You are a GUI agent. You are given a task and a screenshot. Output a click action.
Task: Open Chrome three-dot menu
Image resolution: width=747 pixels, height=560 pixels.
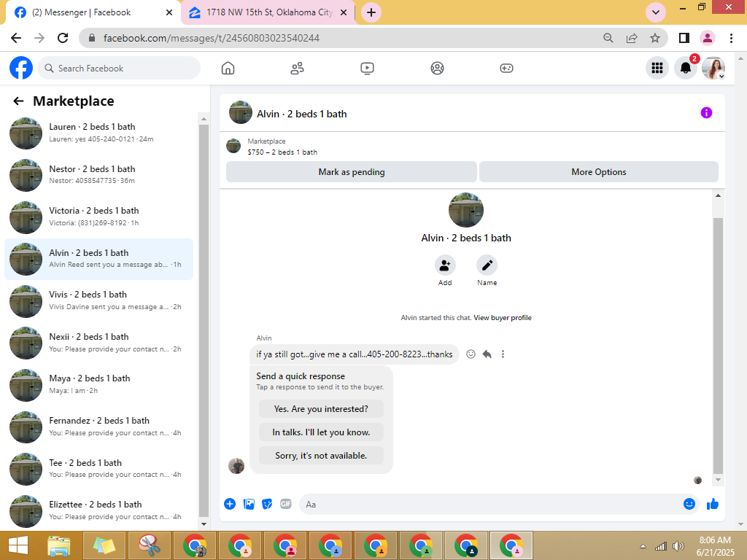(x=731, y=38)
